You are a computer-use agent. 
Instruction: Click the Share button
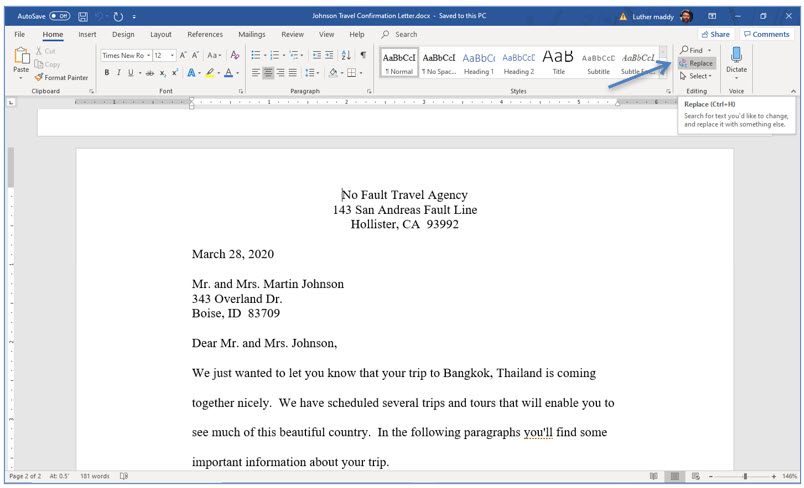coord(716,34)
